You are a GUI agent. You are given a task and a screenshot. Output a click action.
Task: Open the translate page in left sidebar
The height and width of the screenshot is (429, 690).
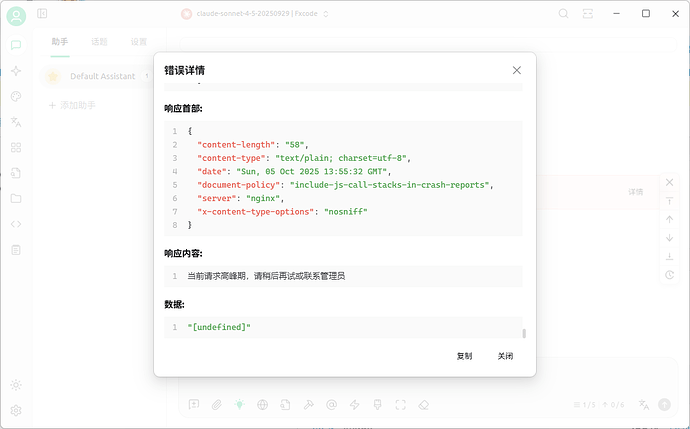(16, 122)
